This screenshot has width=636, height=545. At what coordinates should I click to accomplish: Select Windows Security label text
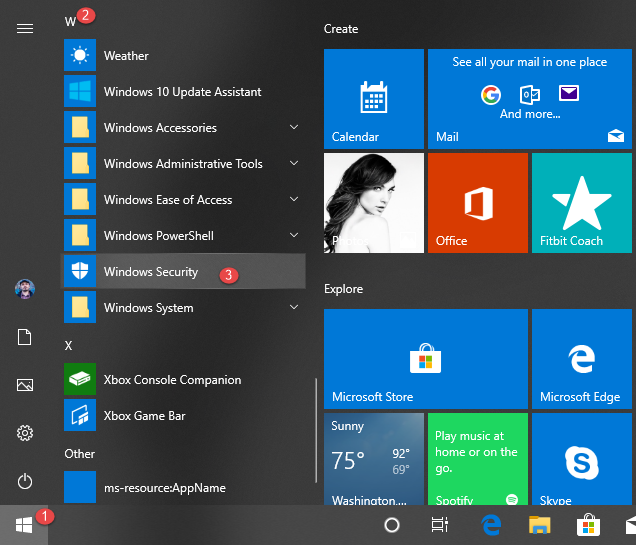tap(151, 271)
